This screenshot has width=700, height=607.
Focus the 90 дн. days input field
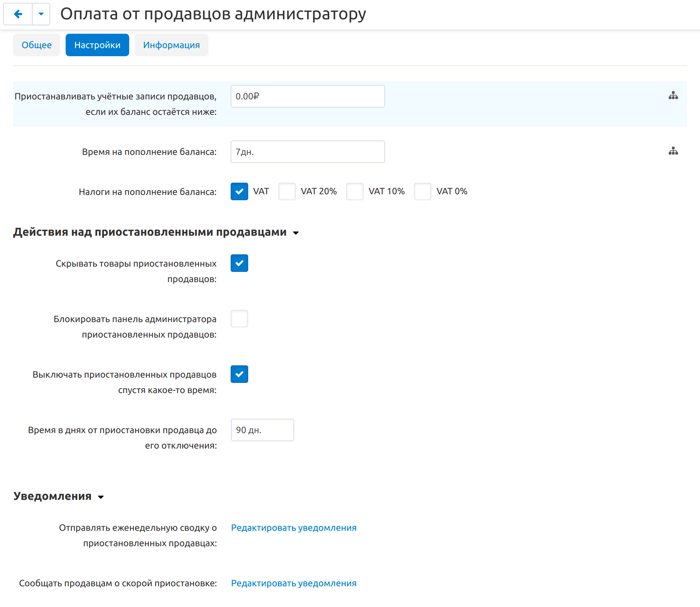262,430
